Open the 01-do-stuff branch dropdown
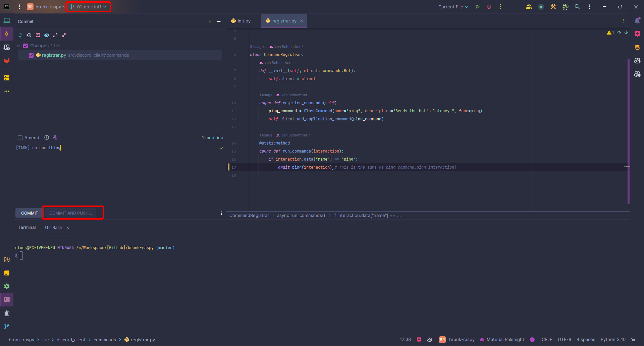Image resolution: width=644 pixels, height=346 pixels. coord(89,7)
